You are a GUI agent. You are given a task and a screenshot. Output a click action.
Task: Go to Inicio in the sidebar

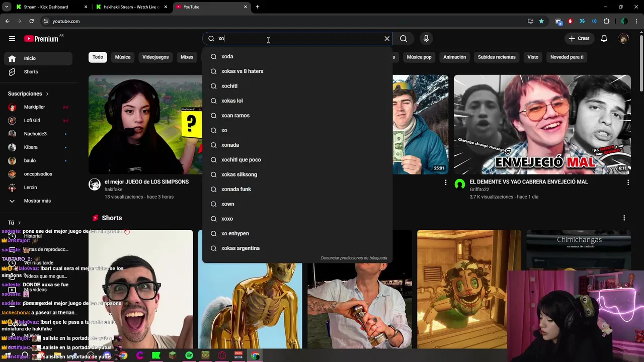click(x=38, y=58)
